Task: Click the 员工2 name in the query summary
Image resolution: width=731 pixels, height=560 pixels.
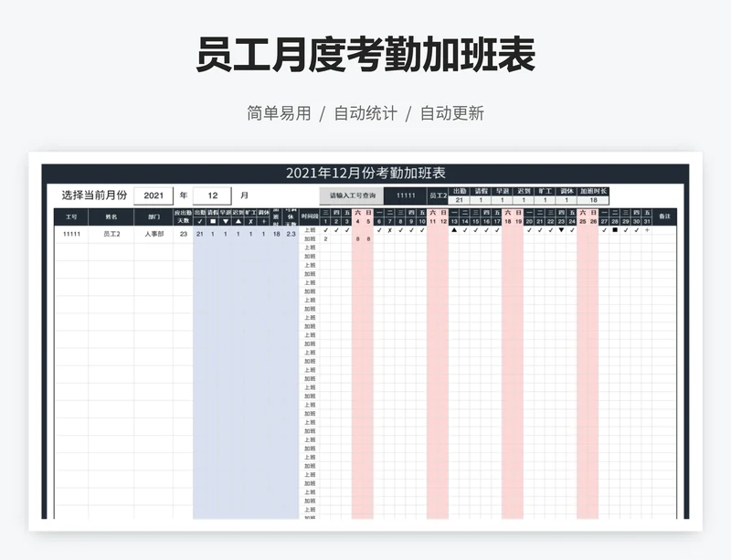Action: pos(438,195)
